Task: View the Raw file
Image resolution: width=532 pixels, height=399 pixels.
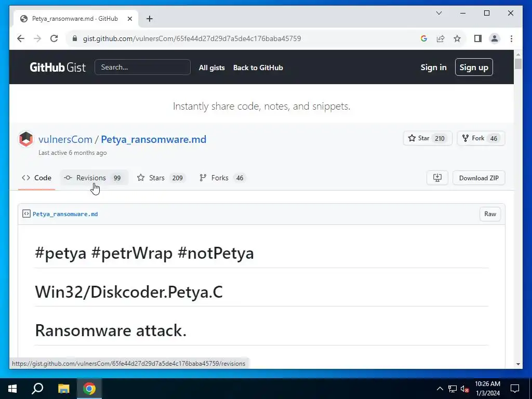Action: click(x=490, y=214)
